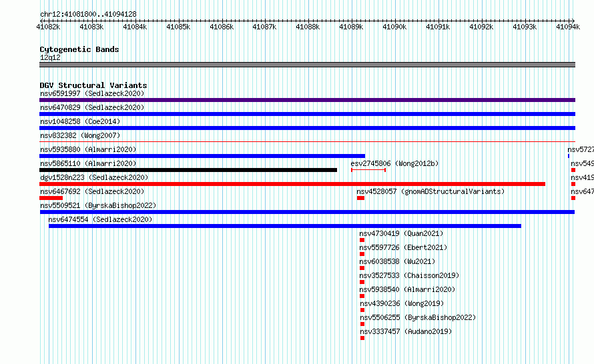
Task: Open nsv6467692 (Sedlazeck2020) variant label
Action: (92, 191)
